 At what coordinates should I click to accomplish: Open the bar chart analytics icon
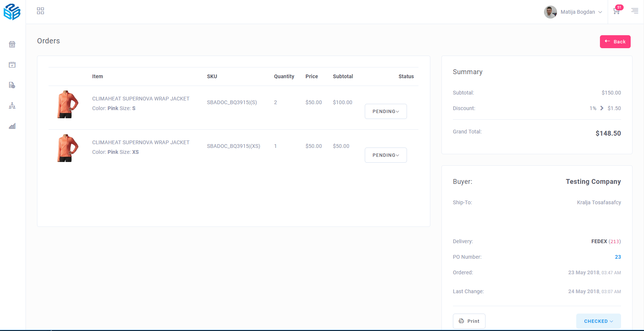pos(12,126)
